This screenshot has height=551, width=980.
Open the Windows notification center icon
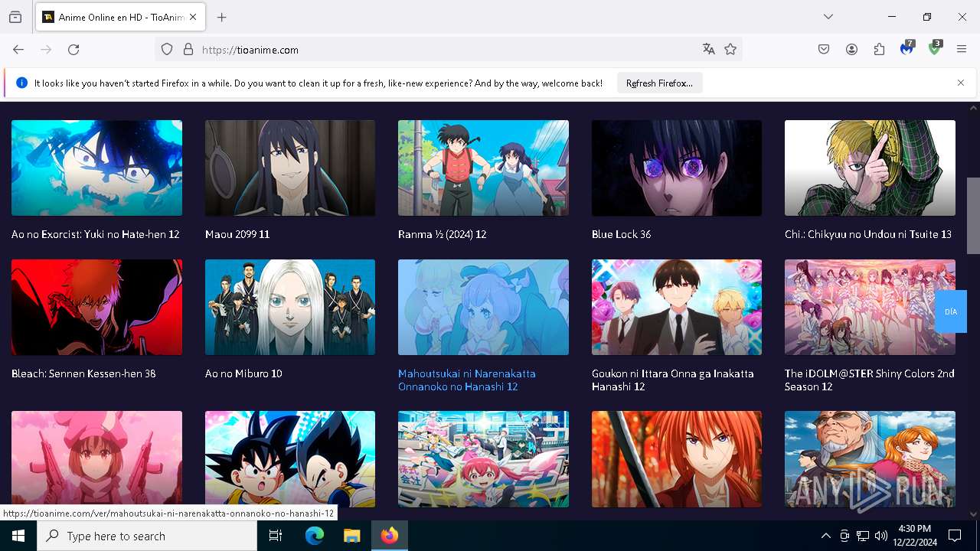(955, 536)
